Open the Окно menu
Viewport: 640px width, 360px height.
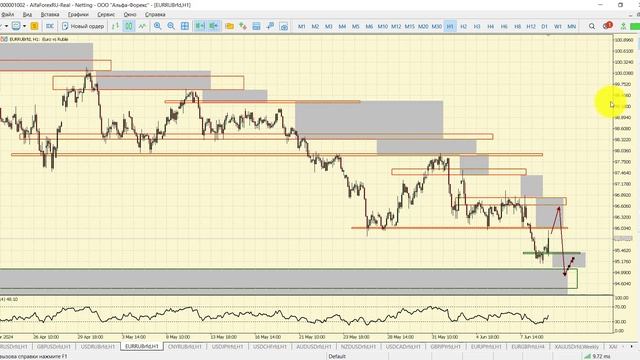[x=130, y=14]
